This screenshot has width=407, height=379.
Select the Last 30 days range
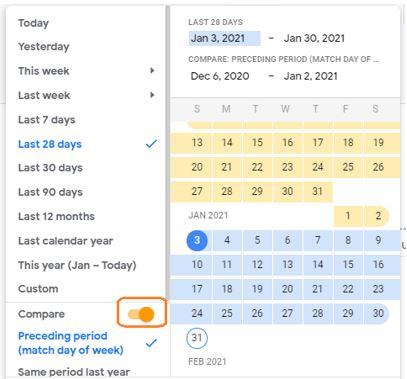pos(50,168)
